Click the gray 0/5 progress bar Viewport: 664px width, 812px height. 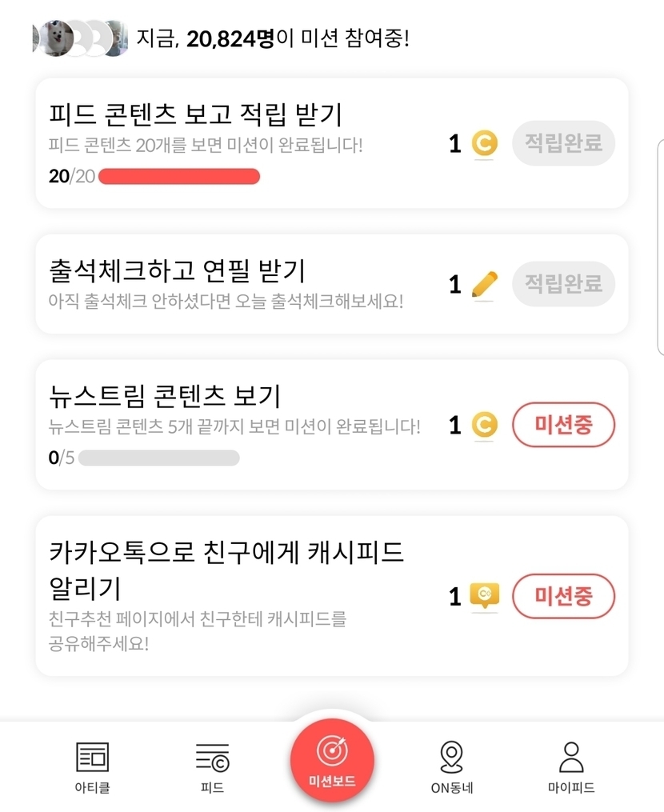[159, 458]
